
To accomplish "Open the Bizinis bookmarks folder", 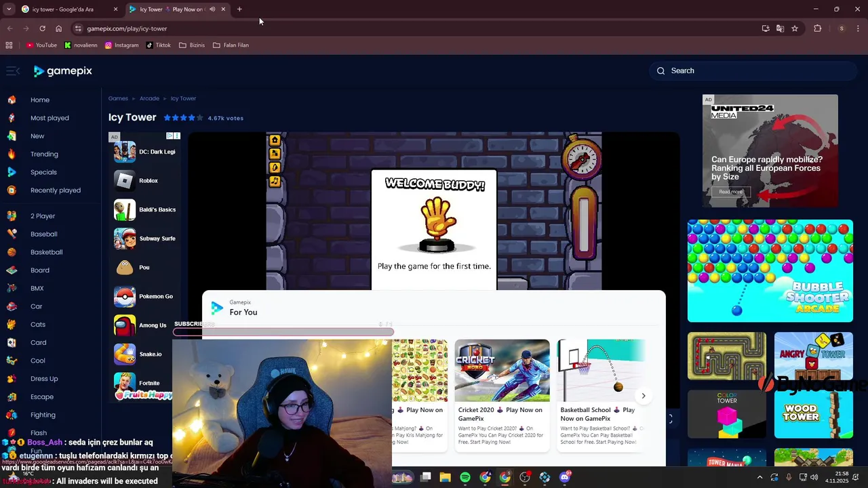I will pos(192,45).
